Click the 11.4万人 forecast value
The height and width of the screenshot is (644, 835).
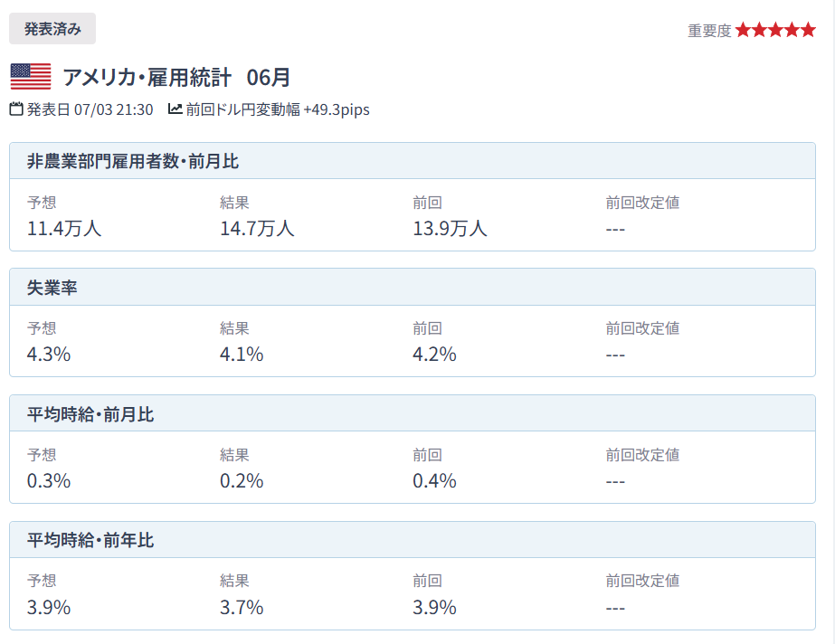[x=64, y=228]
